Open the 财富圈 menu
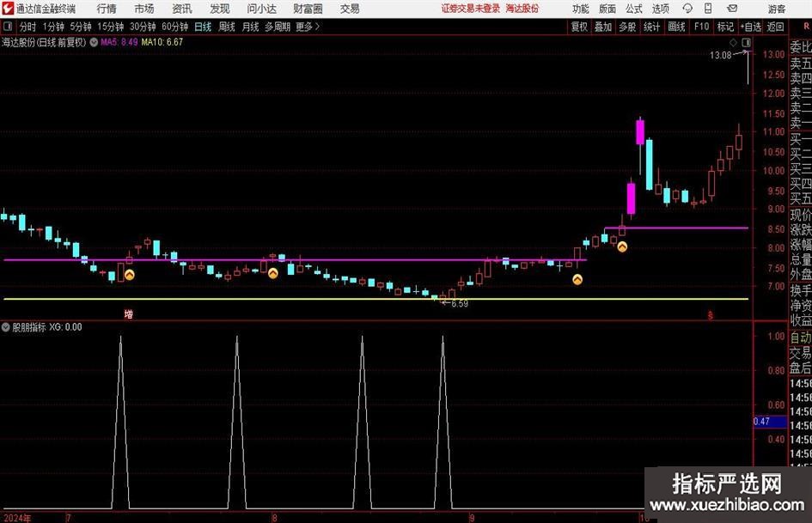This screenshot has height=523, width=812. pos(308,9)
